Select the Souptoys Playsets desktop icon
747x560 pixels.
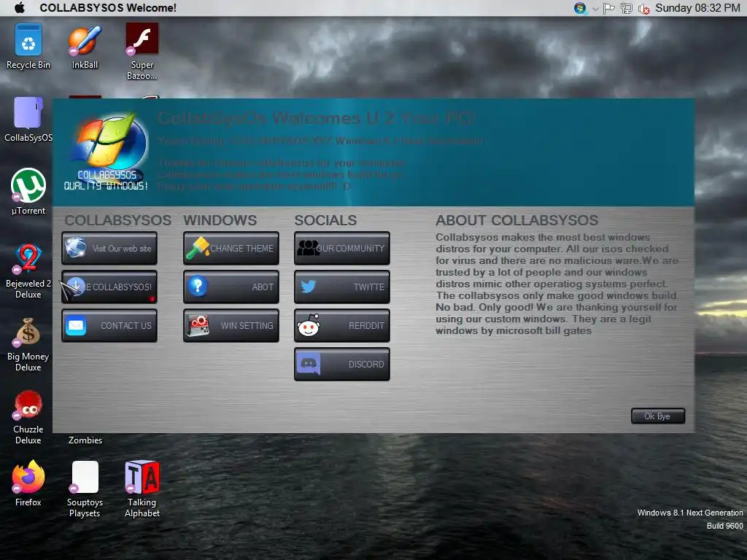(85, 489)
